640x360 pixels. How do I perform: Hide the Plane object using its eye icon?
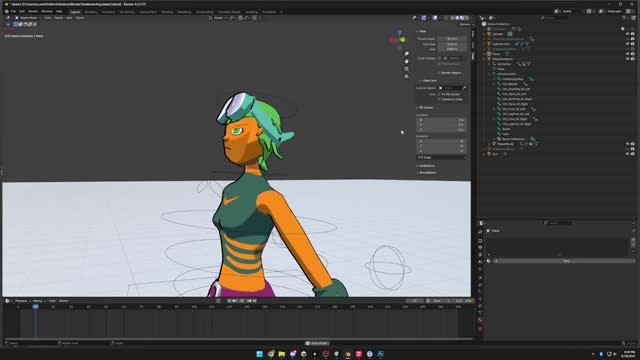627,54
